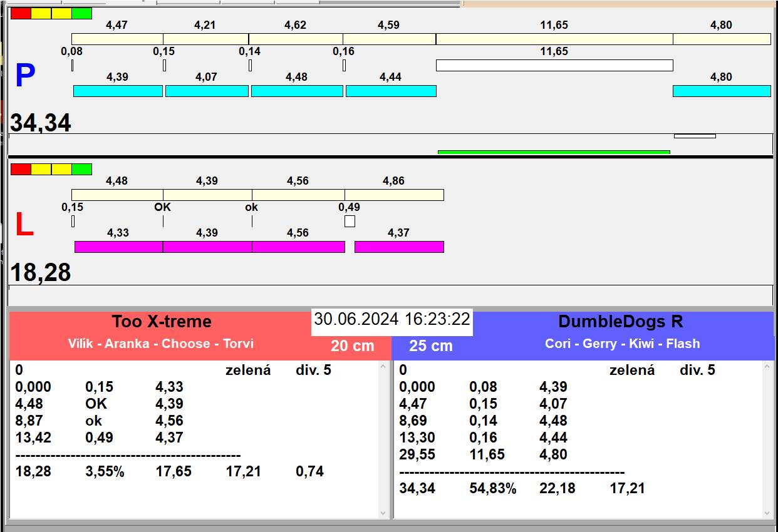
Task: Click the green progress bar under lane P
Action: pos(554,152)
